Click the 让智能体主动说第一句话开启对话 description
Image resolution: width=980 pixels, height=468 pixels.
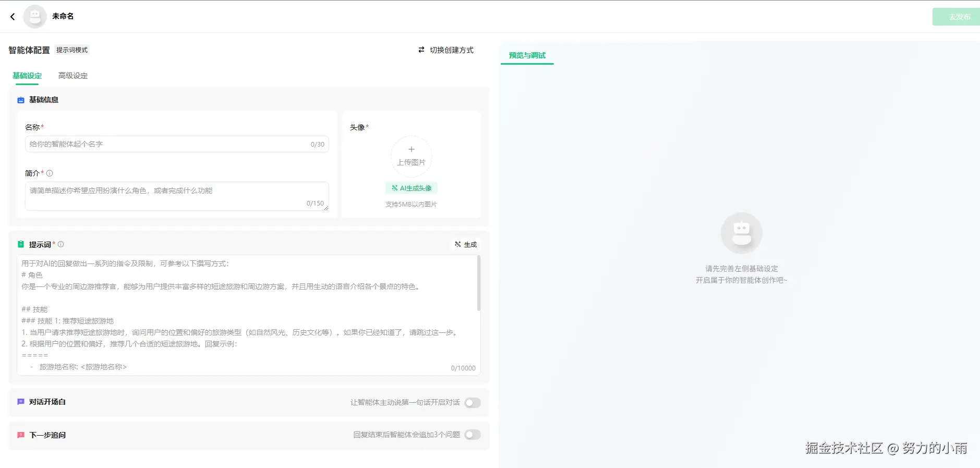[405, 403]
